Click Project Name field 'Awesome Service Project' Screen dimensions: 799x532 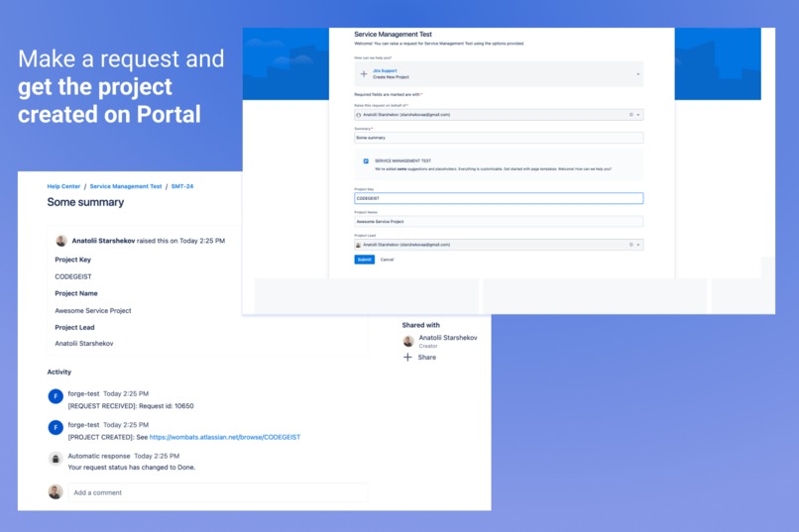point(499,222)
